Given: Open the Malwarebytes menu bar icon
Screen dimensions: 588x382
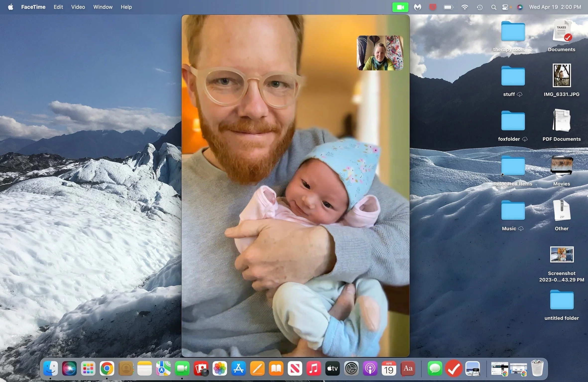Looking at the screenshot, I should (417, 7).
